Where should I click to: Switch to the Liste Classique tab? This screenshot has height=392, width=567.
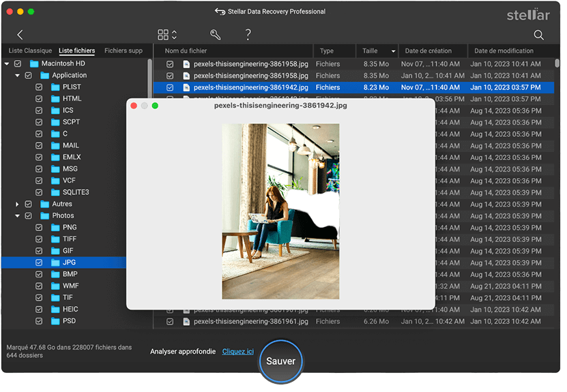[29, 51]
